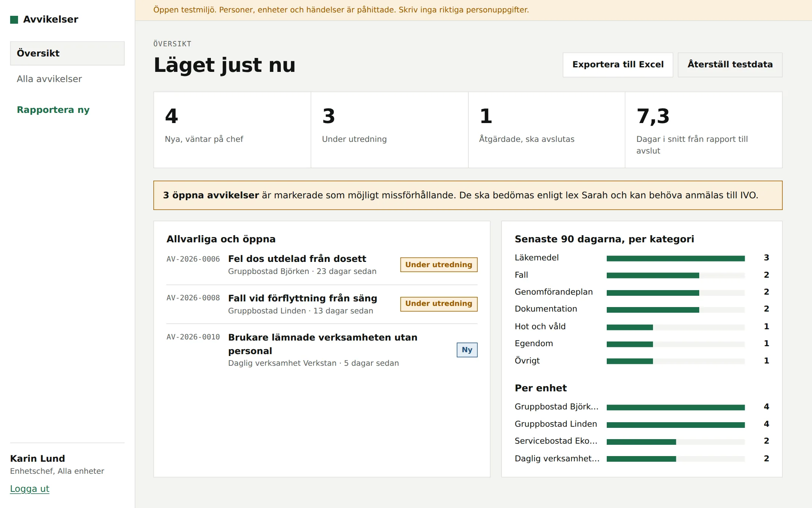
Task: Open Brukare lämnade verksamheten utan personal
Action: pos(323,344)
